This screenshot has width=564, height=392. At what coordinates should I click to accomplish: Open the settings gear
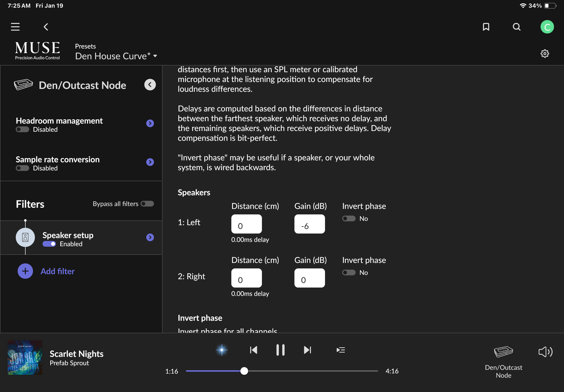pos(545,54)
